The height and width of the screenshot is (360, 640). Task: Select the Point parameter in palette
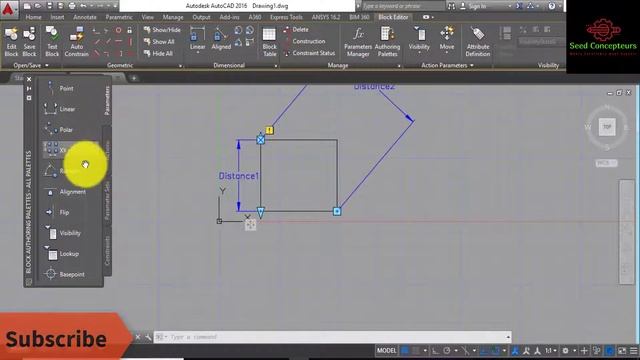[59, 88]
